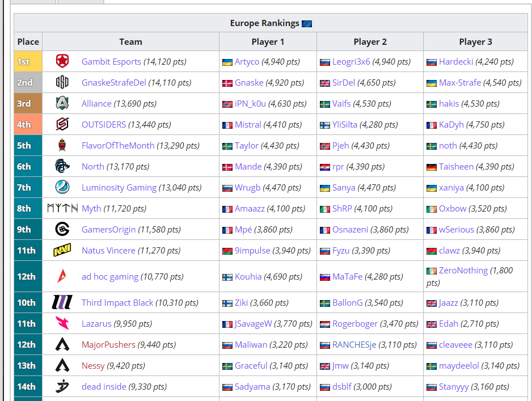
Task: Click the Croatia flag next to rpr
Action: pos(325,167)
